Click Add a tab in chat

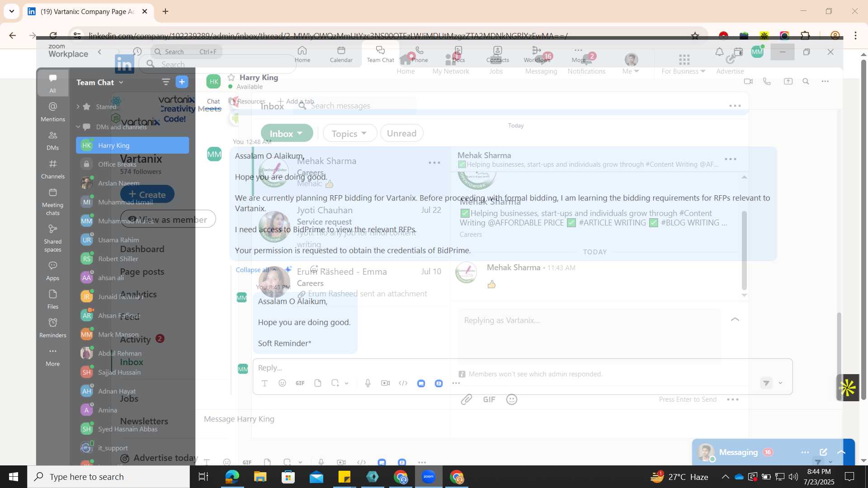click(296, 101)
